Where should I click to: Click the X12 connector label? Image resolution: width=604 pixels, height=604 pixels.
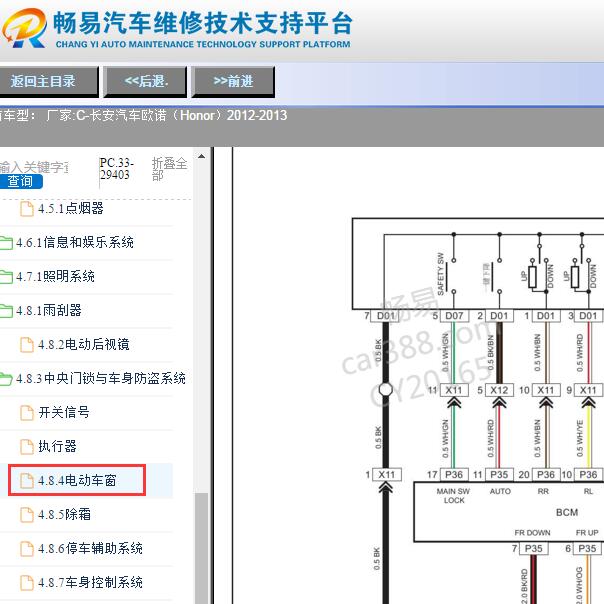coord(499,390)
